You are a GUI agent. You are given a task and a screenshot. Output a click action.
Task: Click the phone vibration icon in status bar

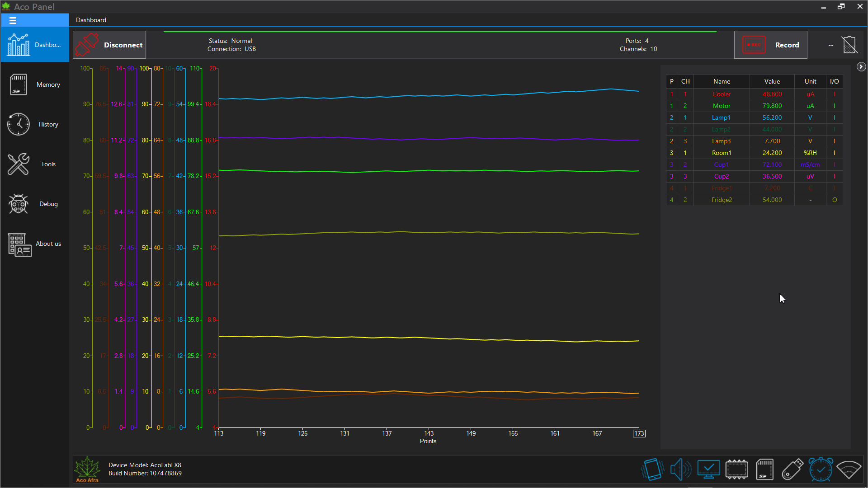(x=652, y=469)
